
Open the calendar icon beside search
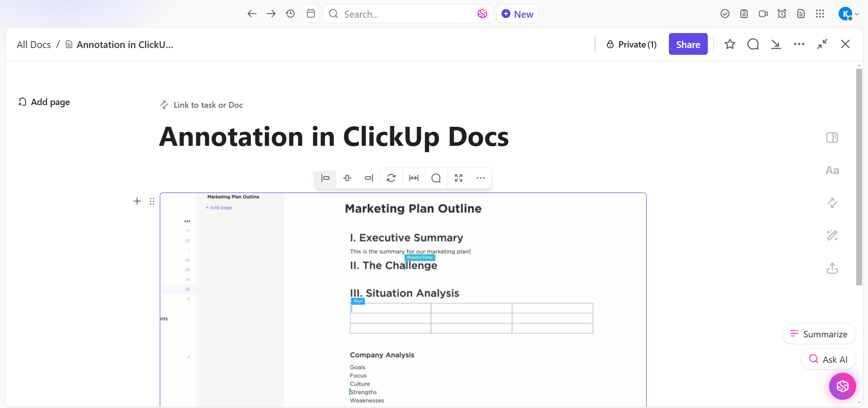(x=311, y=14)
